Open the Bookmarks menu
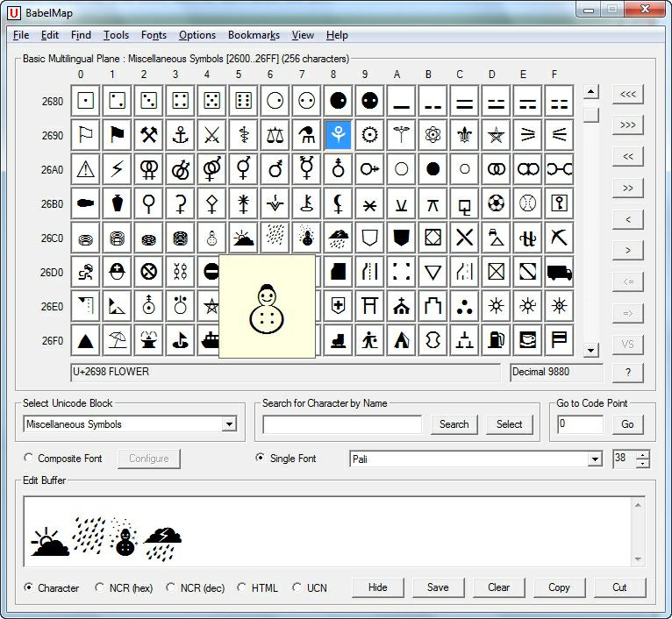Screen dimensions: 672x619 (x=254, y=35)
